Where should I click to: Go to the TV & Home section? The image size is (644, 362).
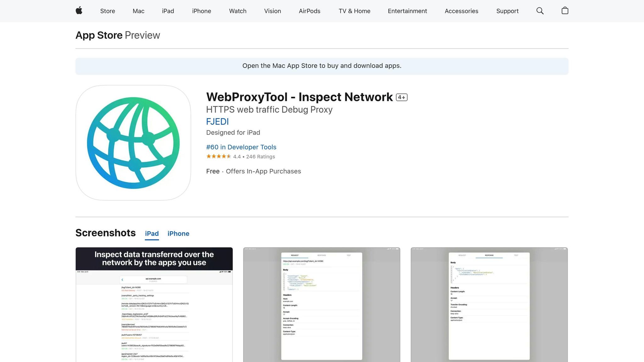tap(354, 11)
